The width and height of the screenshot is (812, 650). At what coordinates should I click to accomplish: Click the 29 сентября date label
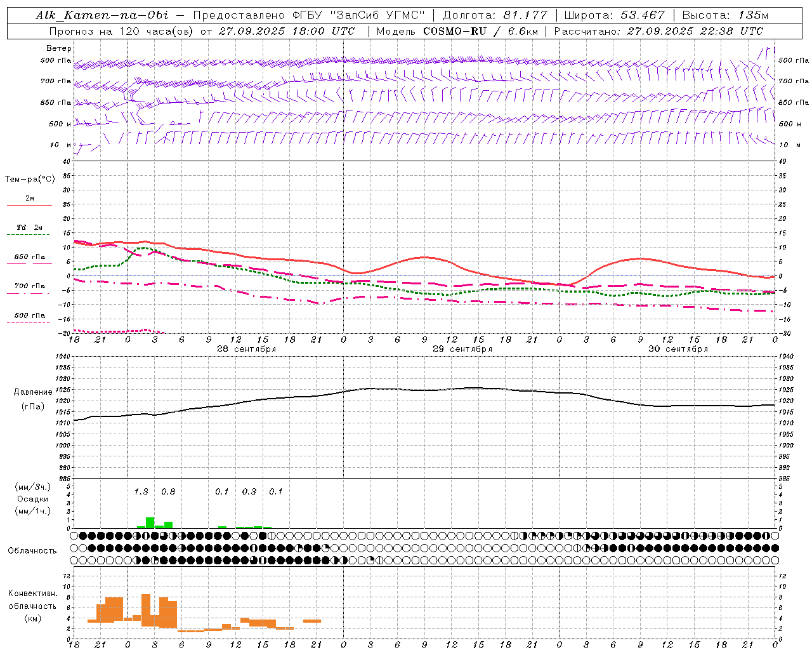point(462,349)
